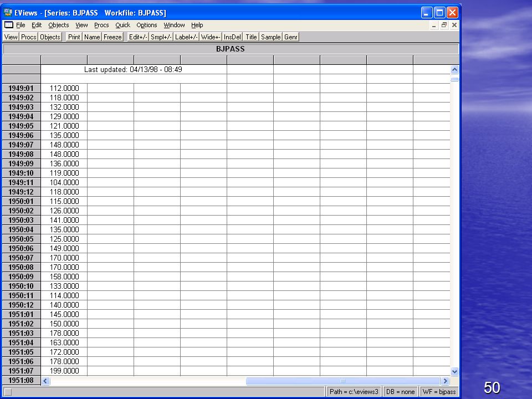
Task: Restore the inner series window
Action: point(444,25)
